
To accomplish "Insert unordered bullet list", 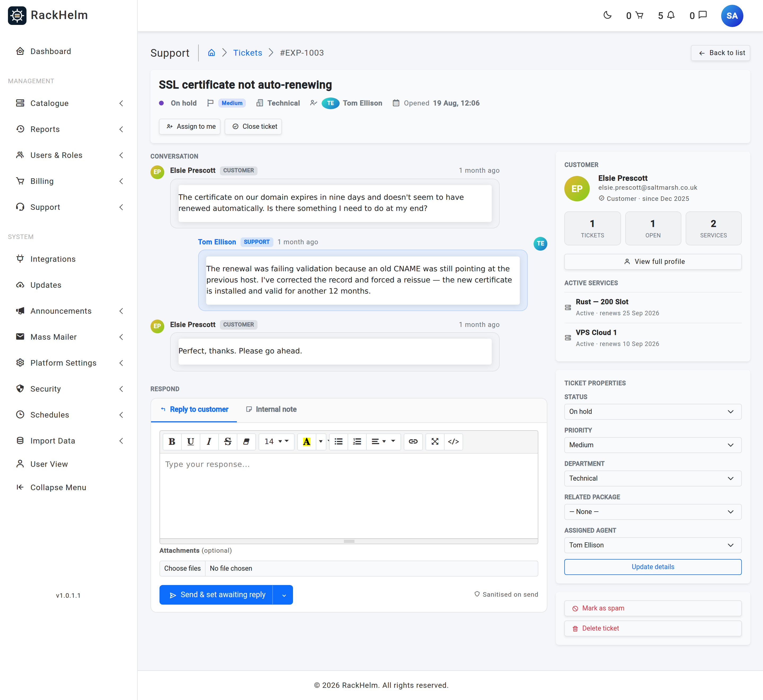I will pyautogui.click(x=339, y=441).
